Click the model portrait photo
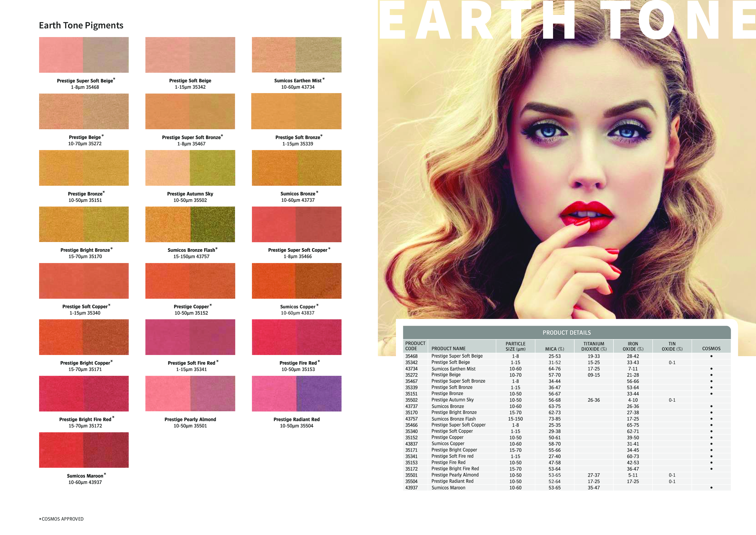Screen dimensions: 756x535 pyautogui.click(x=567, y=178)
